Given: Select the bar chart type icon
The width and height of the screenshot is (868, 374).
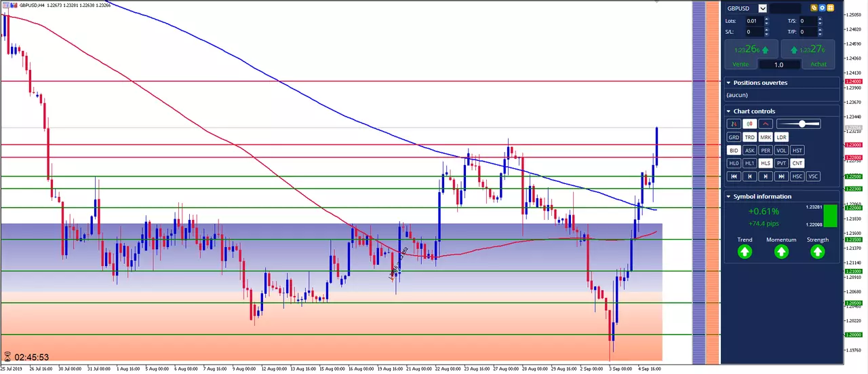Looking at the screenshot, I should [x=733, y=124].
